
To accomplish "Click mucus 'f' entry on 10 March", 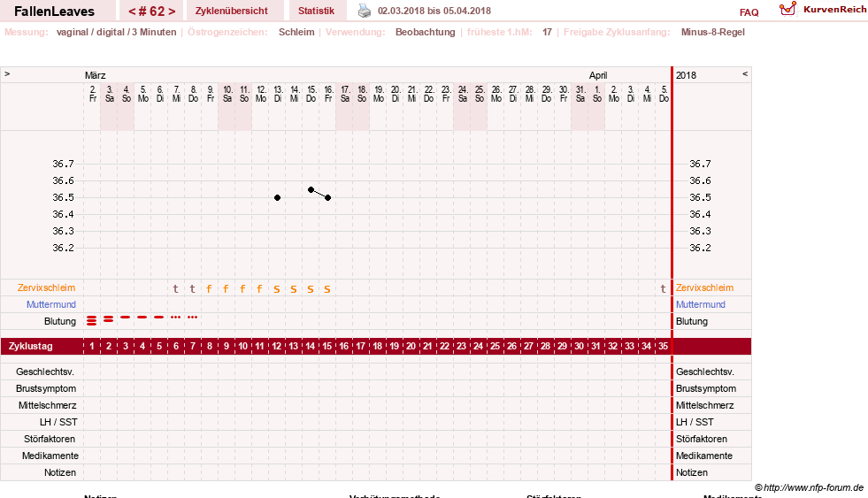I will coord(226,288).
